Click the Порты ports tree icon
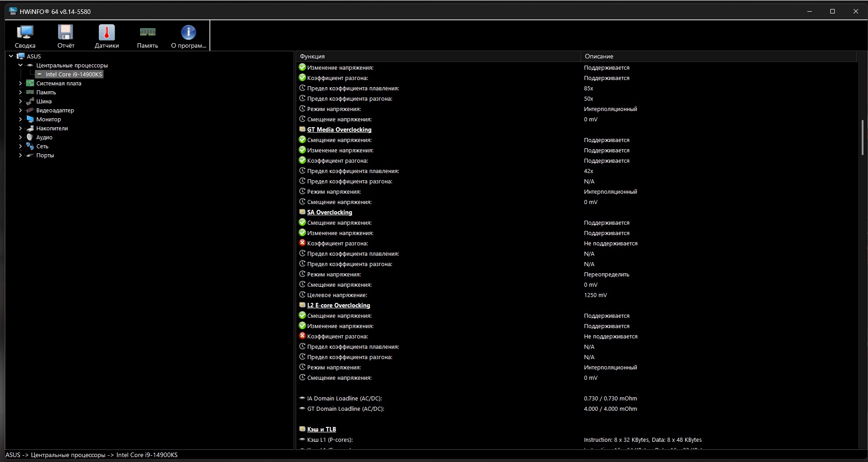This screenshot has height=462, width=868. pyautogui.click(x=30, y=155)
